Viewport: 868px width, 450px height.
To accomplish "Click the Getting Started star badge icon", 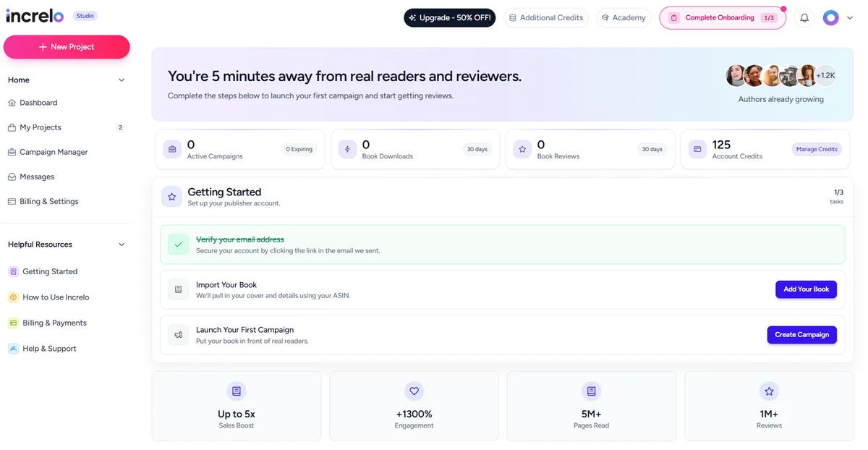I will click(x=171, y=196).
